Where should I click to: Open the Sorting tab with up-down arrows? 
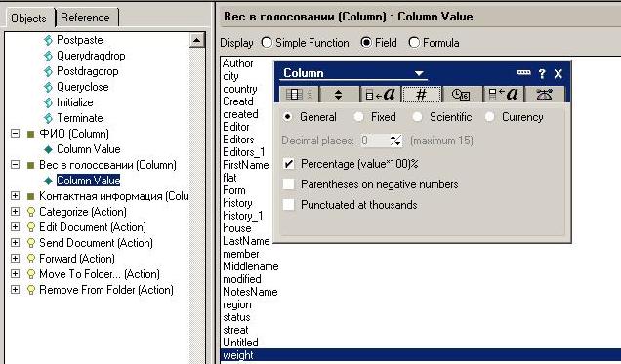click(x=338, y=95)
